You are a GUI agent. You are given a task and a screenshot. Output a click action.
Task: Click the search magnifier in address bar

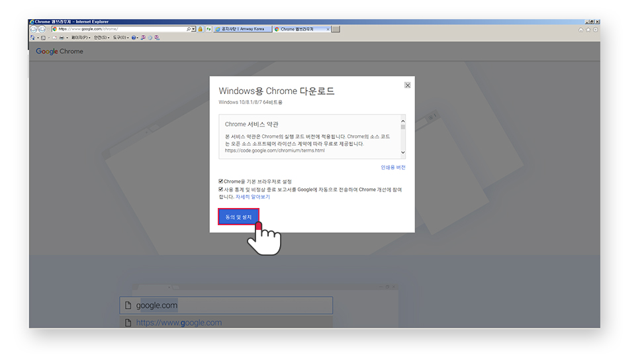coord(189,29)
